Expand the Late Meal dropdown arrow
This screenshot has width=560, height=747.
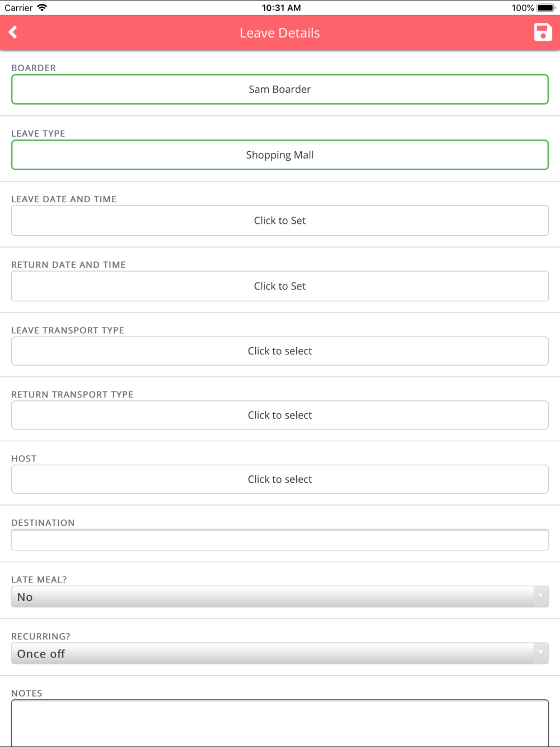(540, 597)
